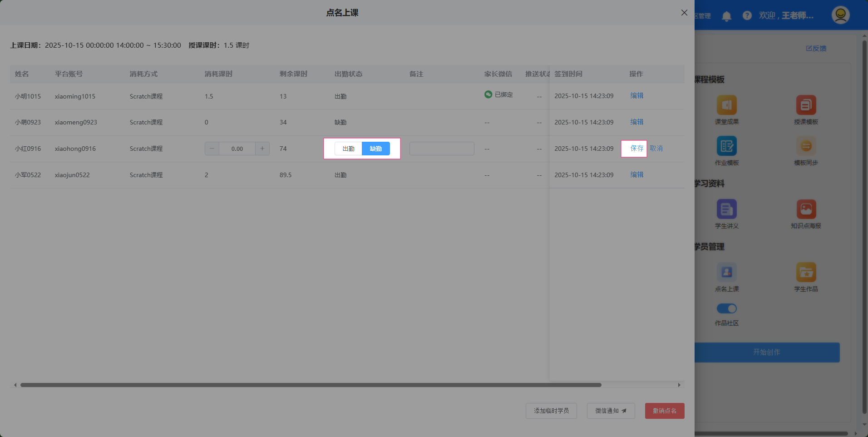The width and height of the screenshot is (868, 437).
Task: Click the help question mark icon
Action: click(x=747, y=15)
